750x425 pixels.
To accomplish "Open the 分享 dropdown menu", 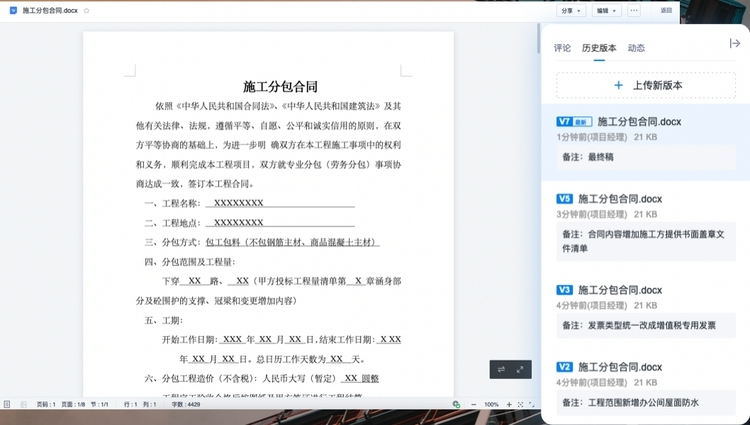I will pos(570,10).
